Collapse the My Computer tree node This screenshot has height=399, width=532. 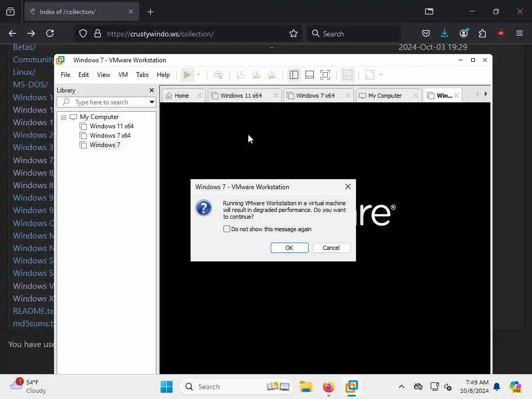coord(63,117)
